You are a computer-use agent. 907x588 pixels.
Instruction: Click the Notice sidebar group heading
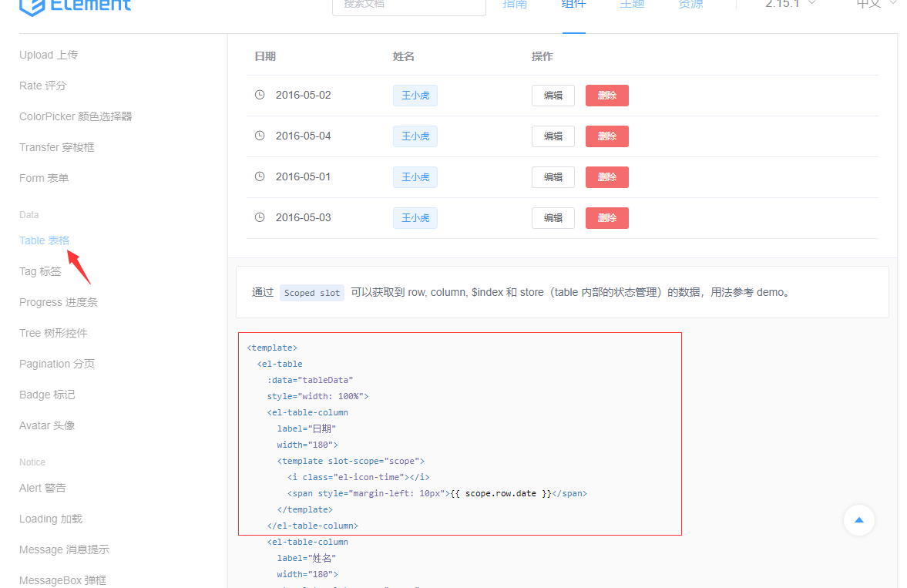tap(32, 462)
